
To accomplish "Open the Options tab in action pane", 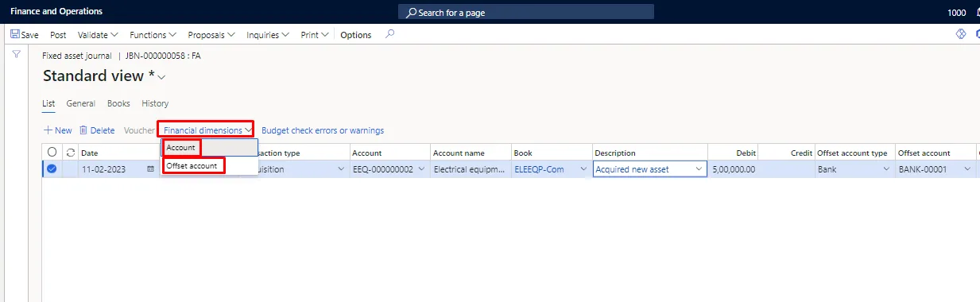I will tap(355, 35).
